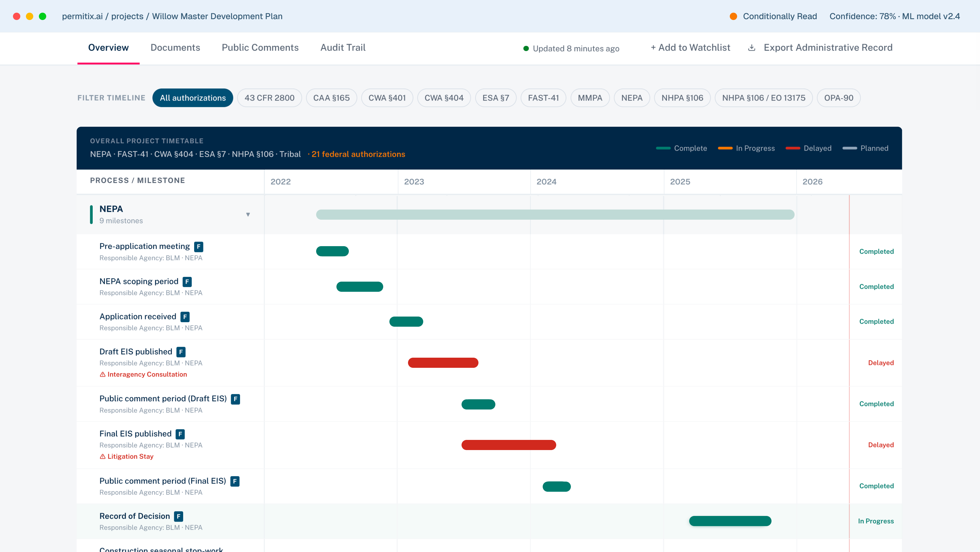This screenshot has width=980, height=552.
Task: Open the Public Comments tab
Action: (260, 48)
